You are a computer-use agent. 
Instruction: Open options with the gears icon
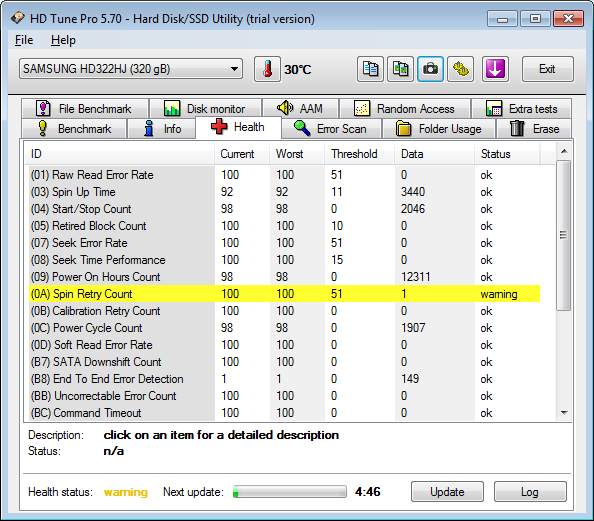pos(460,69)
